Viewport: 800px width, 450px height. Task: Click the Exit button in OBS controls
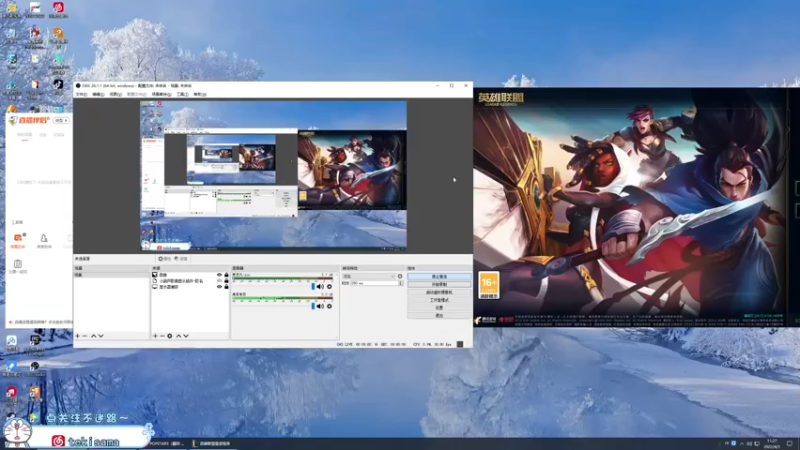pyautogui.click(x=439, y=315)
